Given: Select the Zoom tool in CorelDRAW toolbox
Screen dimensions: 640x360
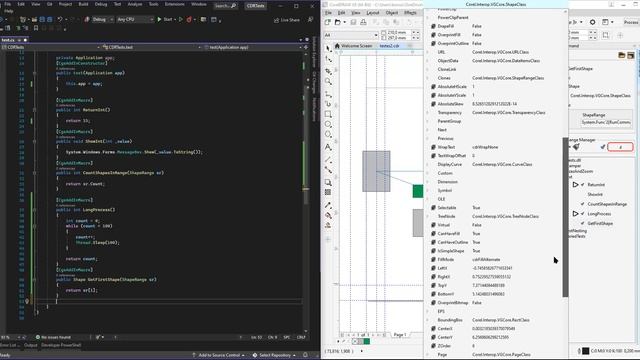Looking at the screenshot, I should pyautogui.click(x=328, y=82).
